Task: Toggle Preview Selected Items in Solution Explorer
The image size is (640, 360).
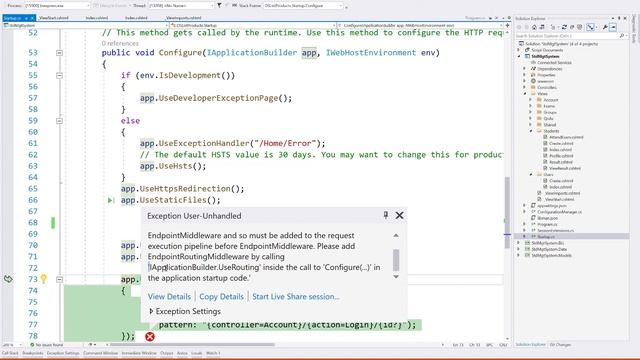Action: 613,27
